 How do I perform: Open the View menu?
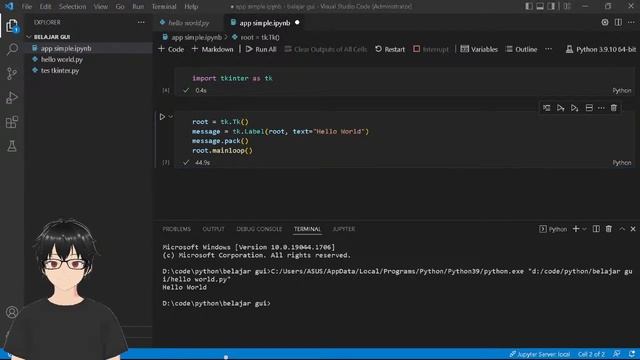[x=100, y=7]
